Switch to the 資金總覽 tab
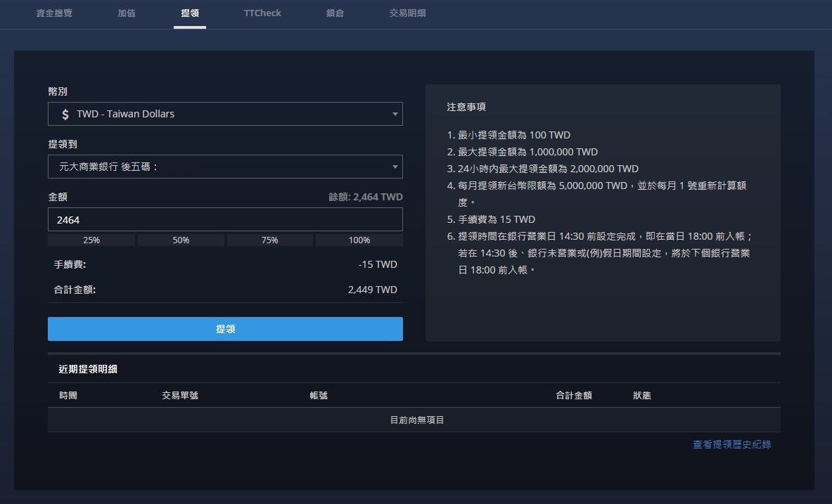832x504 pixels. [54, 13]
